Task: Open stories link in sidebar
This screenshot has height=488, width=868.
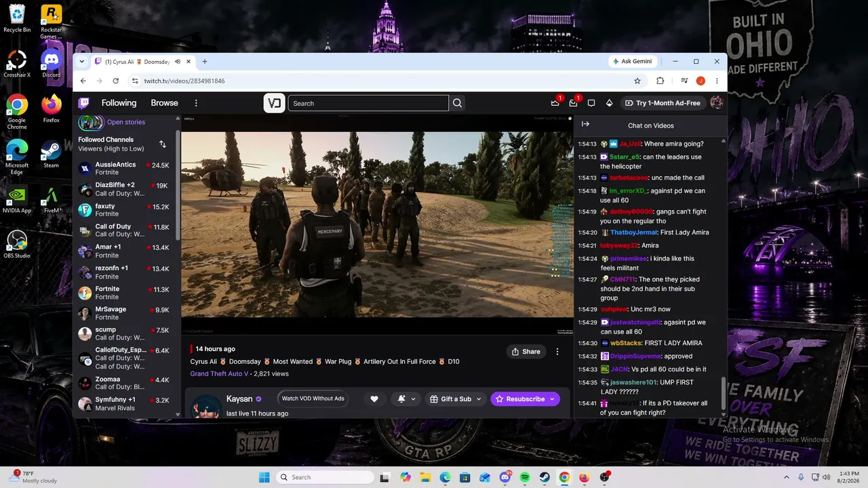Action: click(x=126, y=122)
